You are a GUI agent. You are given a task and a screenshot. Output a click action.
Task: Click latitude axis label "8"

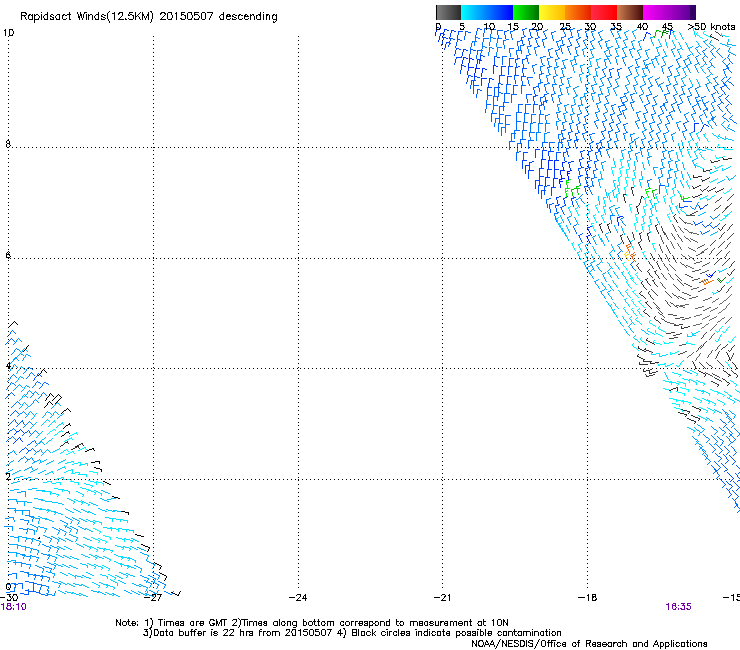[x=8, y=144]
